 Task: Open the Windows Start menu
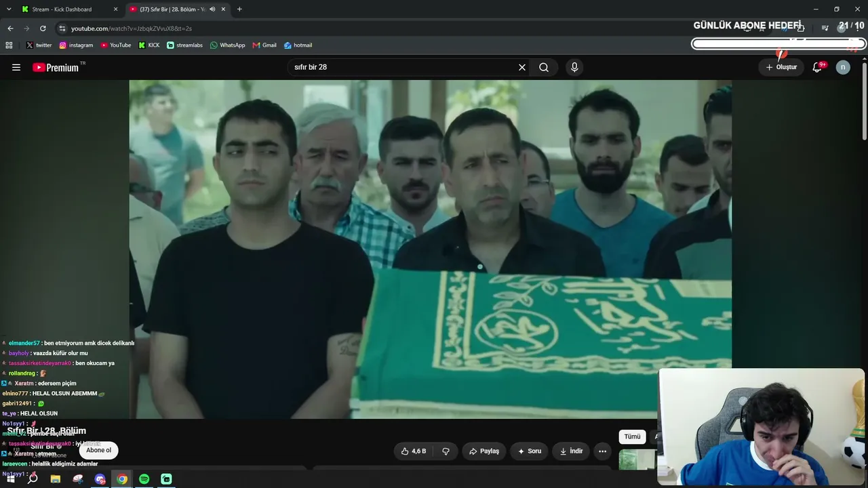11,479
